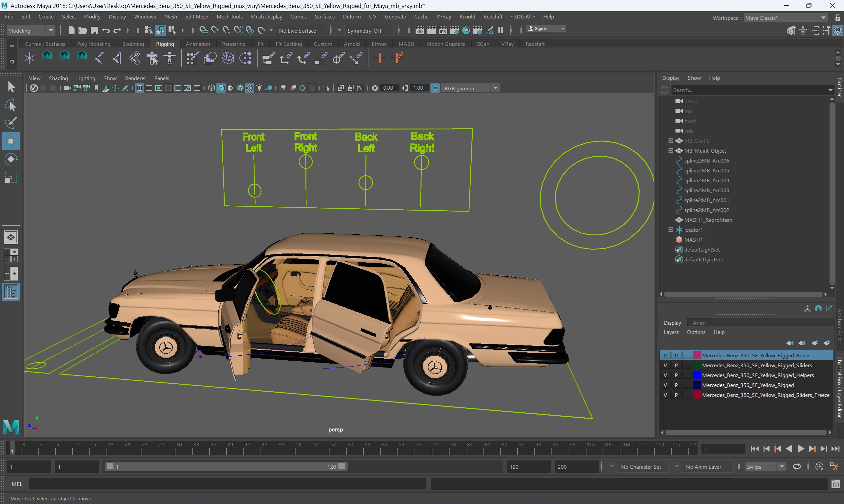Toggle visibility of Rigged_Sliders_Freeze layer

665,395
